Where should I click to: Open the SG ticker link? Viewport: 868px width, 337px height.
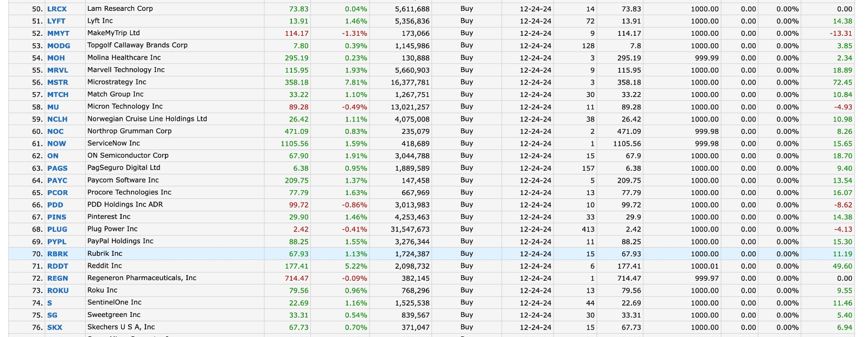52,315
